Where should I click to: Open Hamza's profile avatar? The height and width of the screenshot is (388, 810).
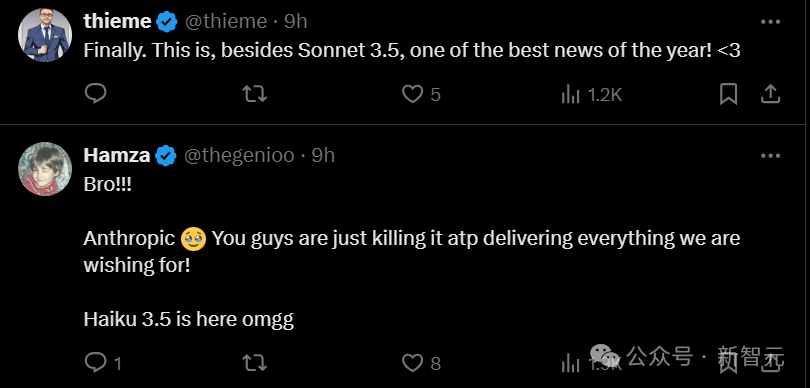click(x=45, y=169)
